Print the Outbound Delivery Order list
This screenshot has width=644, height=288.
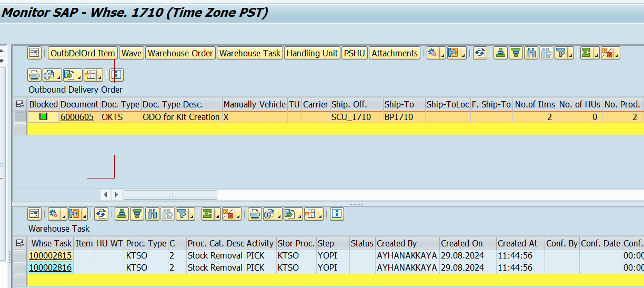click(35, 74)
